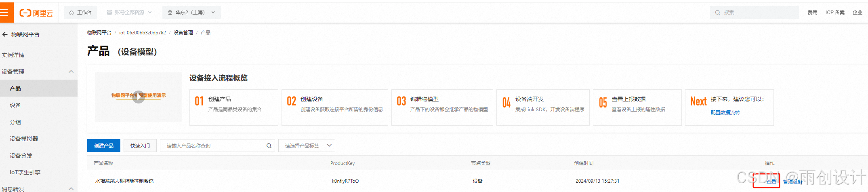This screenshot has height=192, width=868.
Task: Click the 02 创建设备 step card
Action: tap(335, 108)
